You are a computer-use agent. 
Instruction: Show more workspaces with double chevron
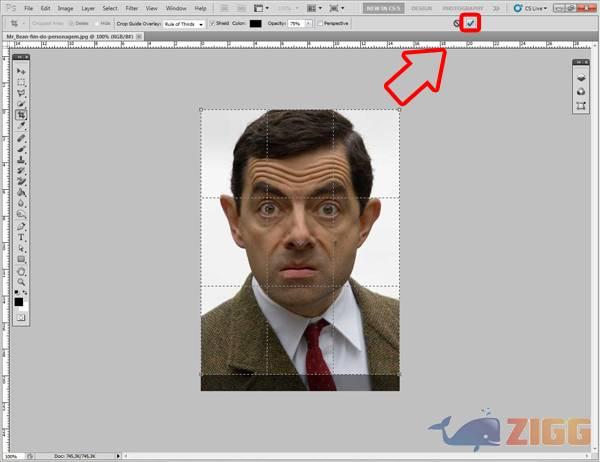[496, 8]
